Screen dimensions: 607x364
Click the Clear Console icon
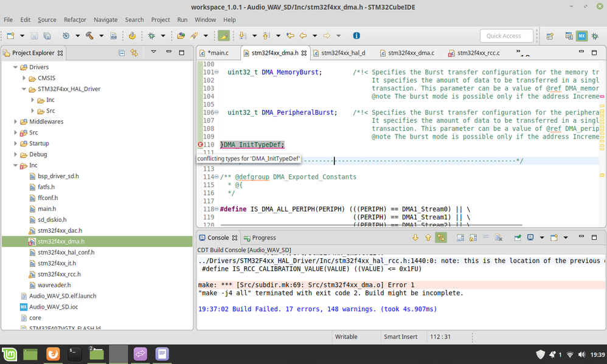click(x=499, y=238)
